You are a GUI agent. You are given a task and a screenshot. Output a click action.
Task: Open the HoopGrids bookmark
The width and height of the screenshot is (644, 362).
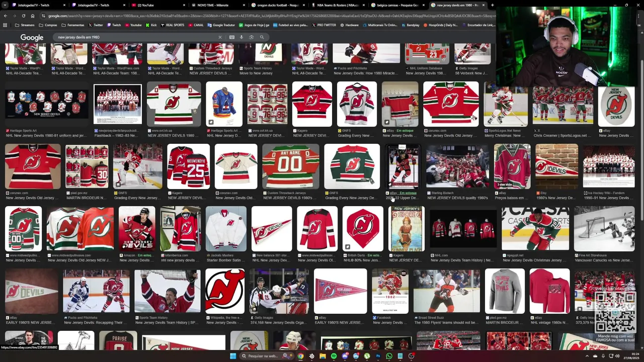point(441,25)
